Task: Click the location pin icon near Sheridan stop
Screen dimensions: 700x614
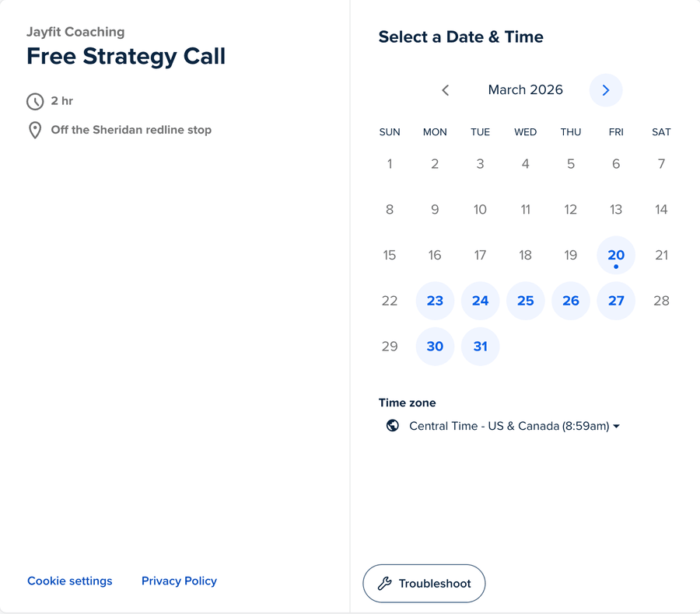Action: click(x=35, y=130)
